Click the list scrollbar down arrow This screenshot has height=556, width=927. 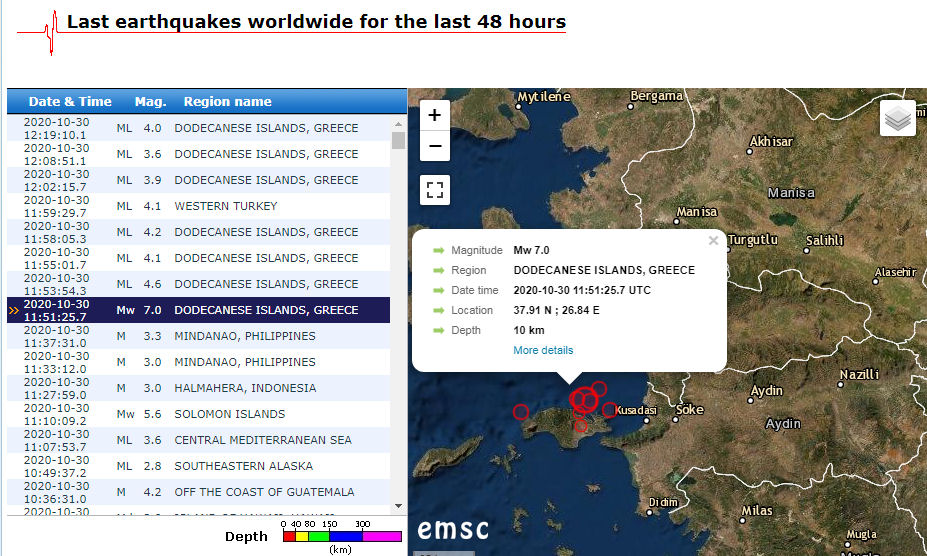[398, 506]
